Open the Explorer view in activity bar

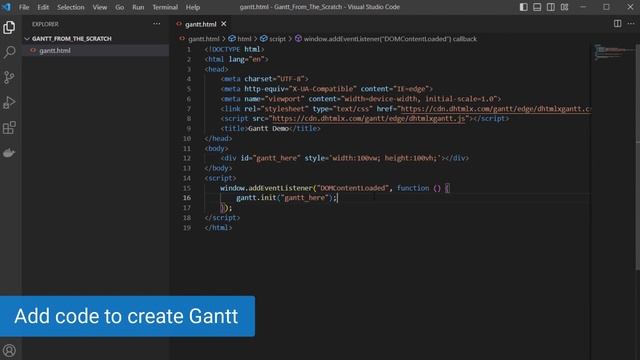point(9,27)
